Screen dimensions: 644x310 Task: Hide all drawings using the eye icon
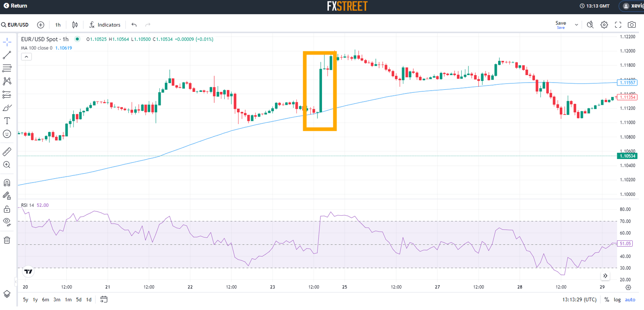[x=7, y=222]
